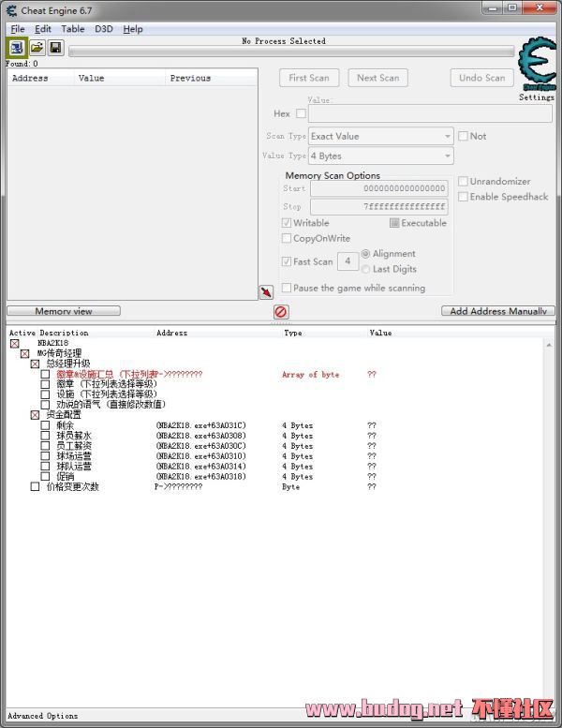Click the red arrow add-address icon

pyautogui.click(x=266, y=292)
